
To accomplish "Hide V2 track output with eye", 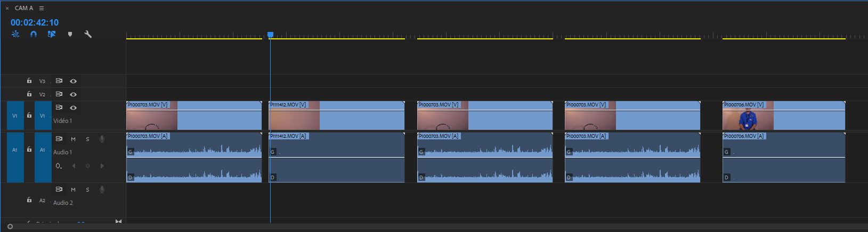I will (x=74, y=95).
